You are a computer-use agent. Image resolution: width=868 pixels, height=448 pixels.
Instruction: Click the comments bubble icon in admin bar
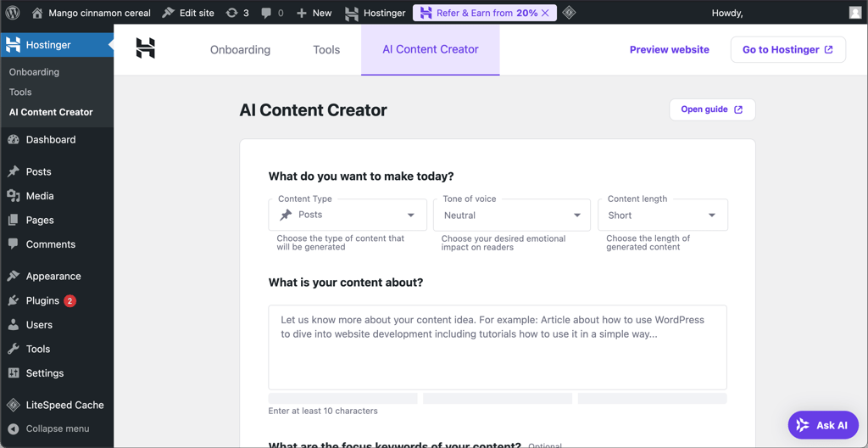coord(266,13)
